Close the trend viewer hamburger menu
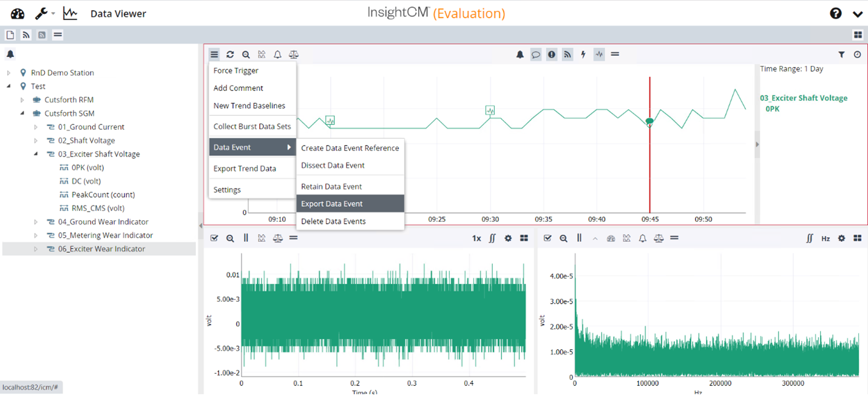Screen dimensions: 868x396 214,55
